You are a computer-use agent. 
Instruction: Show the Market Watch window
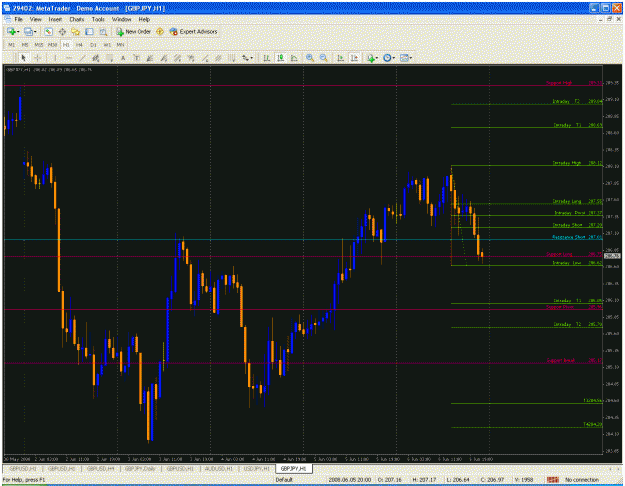point(48,31)
